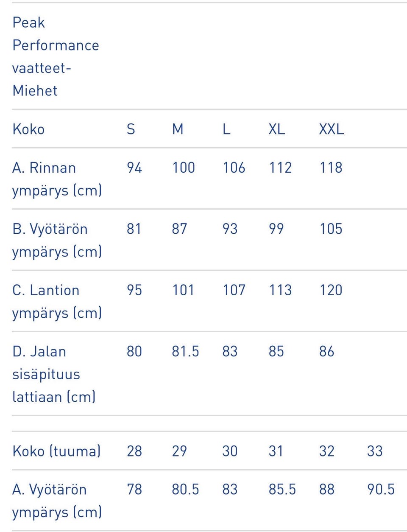Select waist value 87 for size M
This screenshot has width=407, height=532.
(x=179, y=229)
